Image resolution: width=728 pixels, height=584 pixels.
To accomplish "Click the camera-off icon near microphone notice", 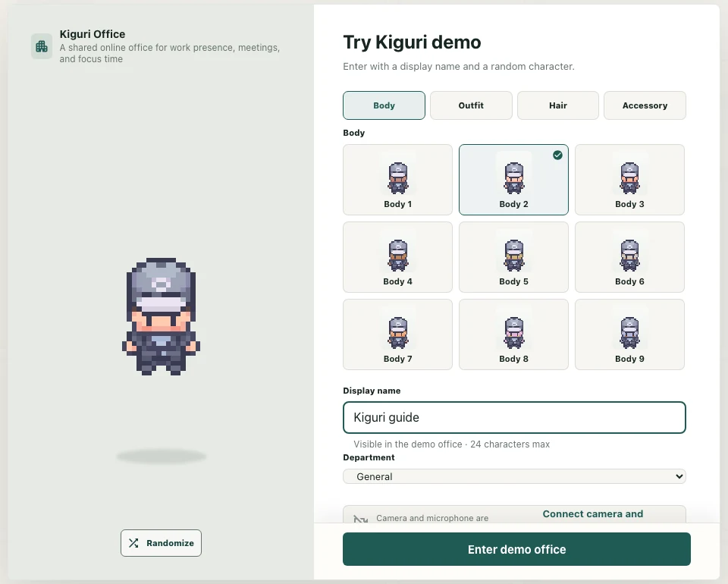I will 360,519.
